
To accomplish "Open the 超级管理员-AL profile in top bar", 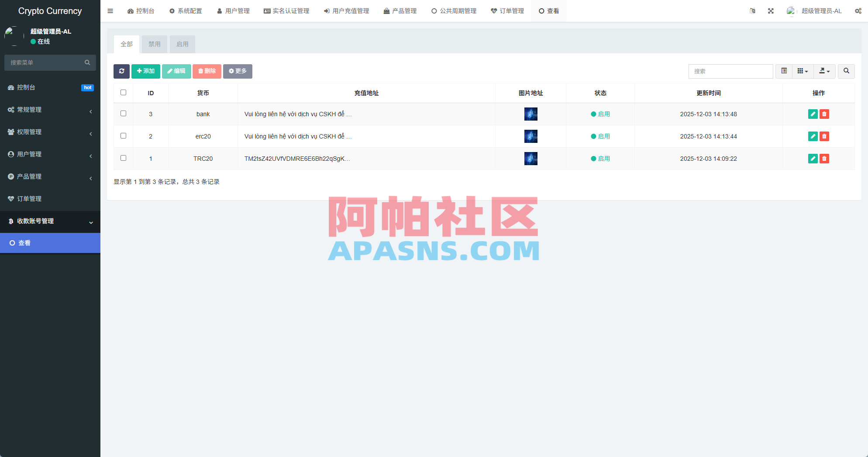I will [815, 11].
